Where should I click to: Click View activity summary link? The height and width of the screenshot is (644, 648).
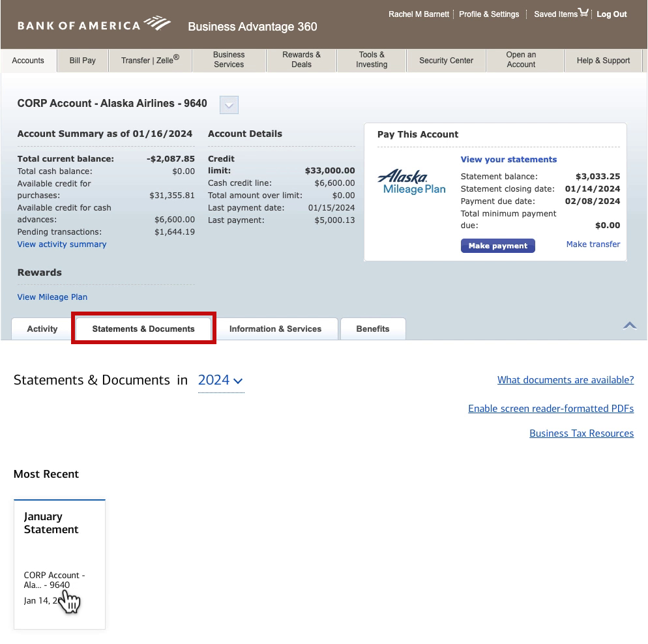click(x=62, y=244)
